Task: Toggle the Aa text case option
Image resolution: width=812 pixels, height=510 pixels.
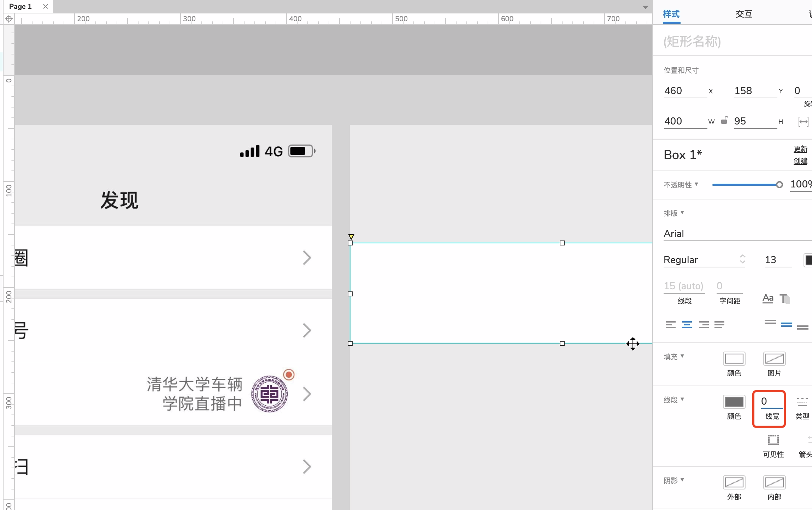Action: click(x=768, y=299)
